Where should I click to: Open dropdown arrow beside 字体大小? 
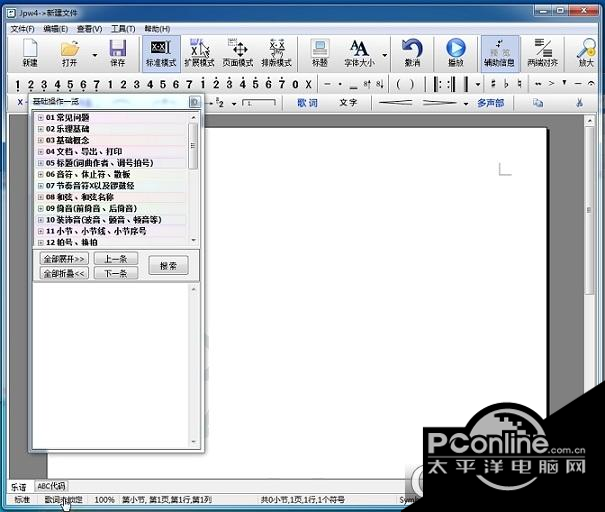point(384,55)
